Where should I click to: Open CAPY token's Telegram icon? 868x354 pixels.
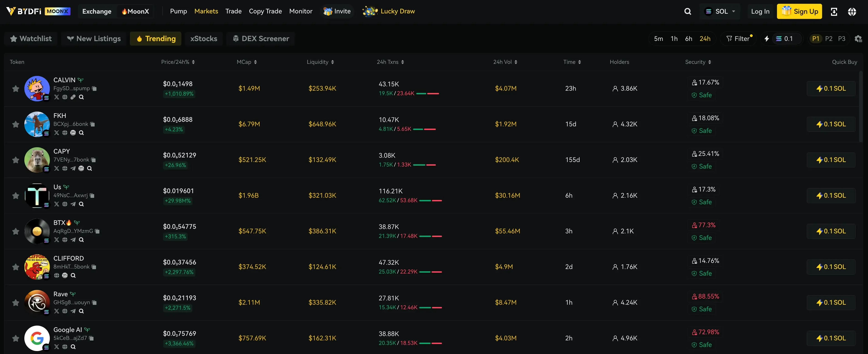click(73, 168)
